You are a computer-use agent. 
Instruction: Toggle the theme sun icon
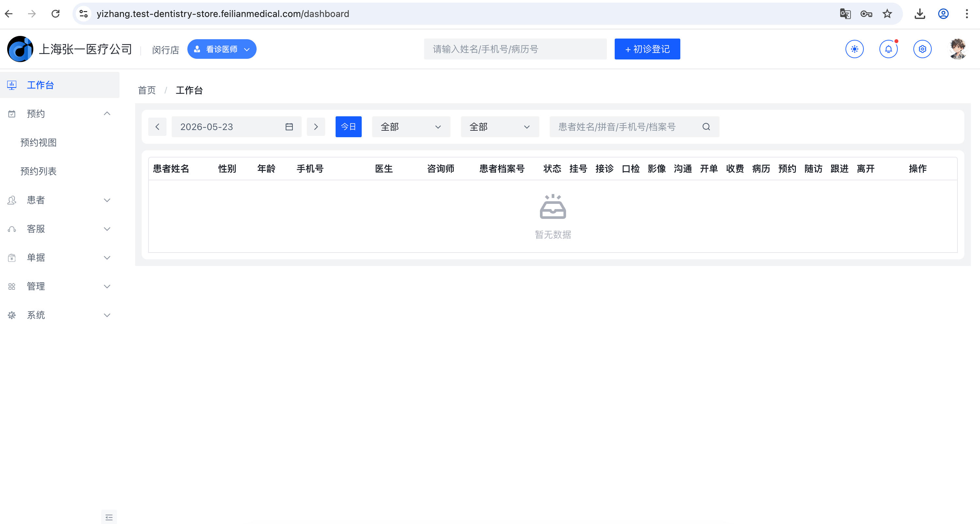pos(854,49)
